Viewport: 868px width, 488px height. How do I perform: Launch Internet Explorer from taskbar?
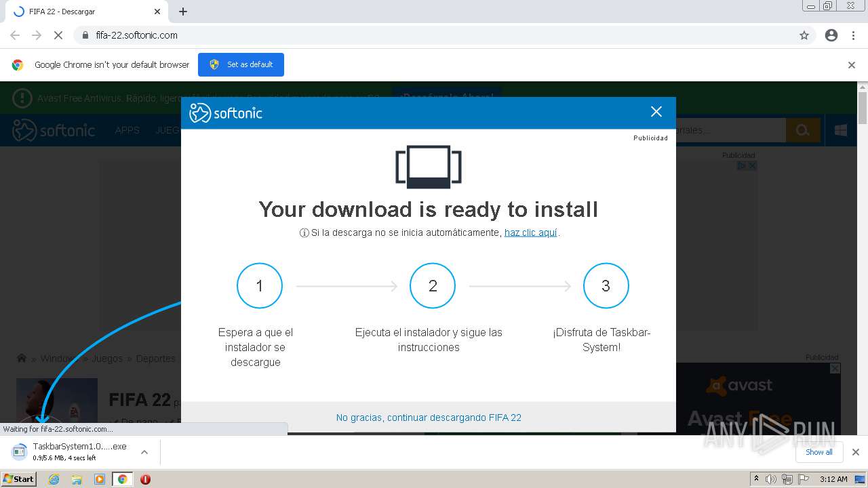click(54, 479)
